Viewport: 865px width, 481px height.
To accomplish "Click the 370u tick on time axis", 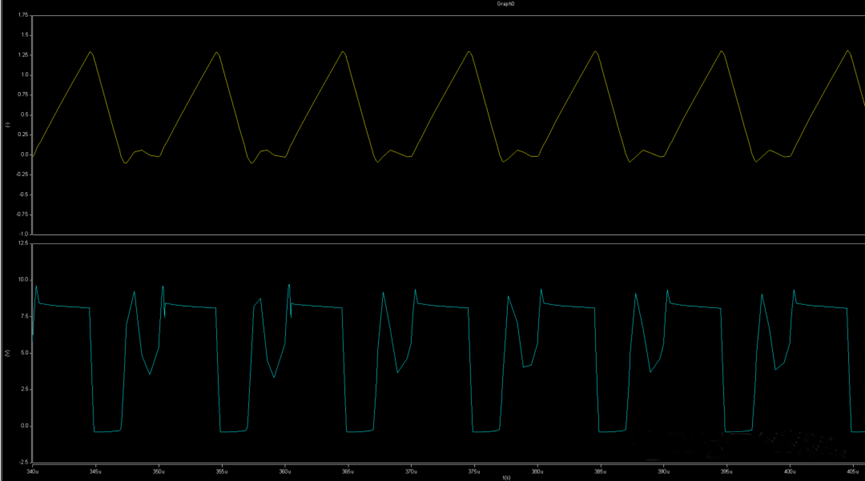I will tap(410, 469).
